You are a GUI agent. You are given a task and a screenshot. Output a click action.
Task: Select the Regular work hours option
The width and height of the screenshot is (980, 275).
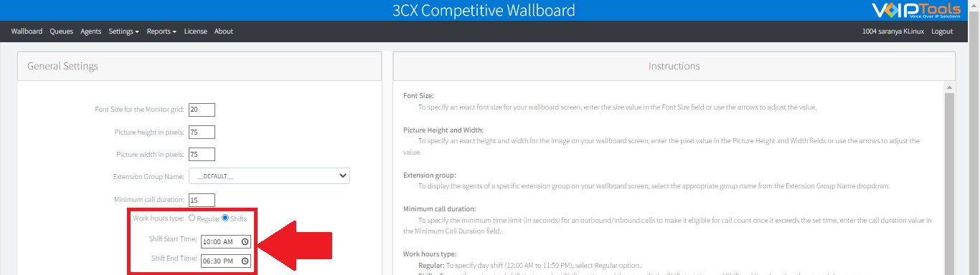click(192, 218)
